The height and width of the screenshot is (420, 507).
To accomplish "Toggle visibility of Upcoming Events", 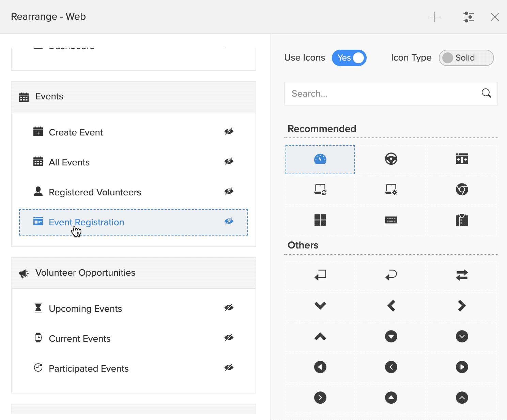I will coord(229,308).
